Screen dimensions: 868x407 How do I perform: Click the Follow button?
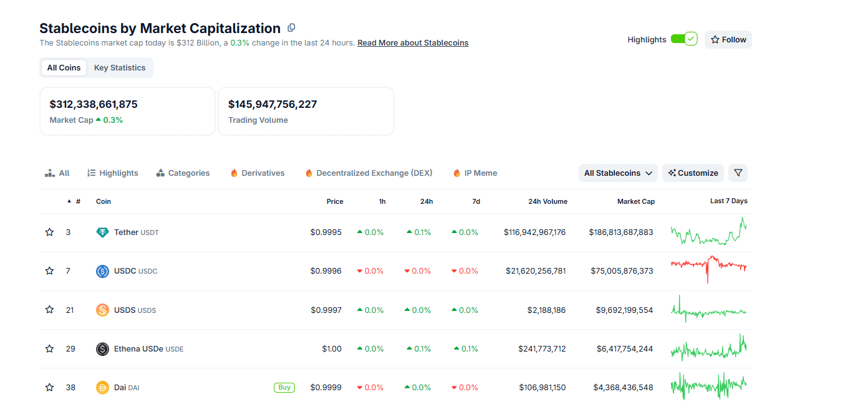pyautogui.click(x=728, y=39)
